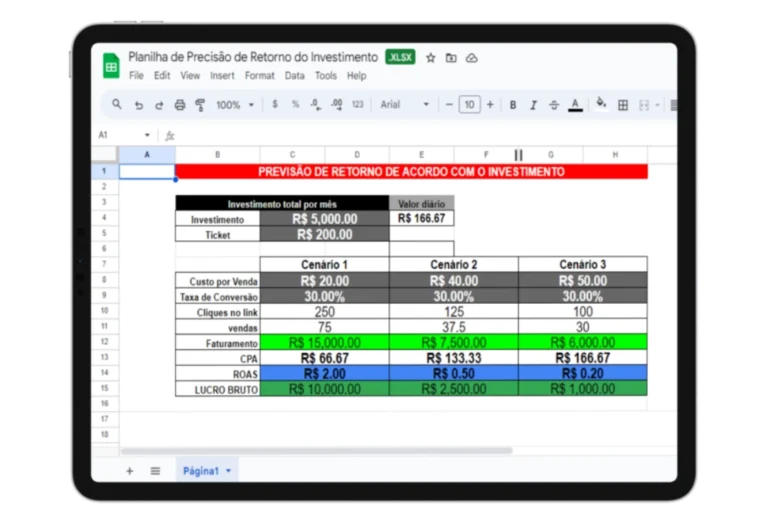Open the Insert menu

pos(222,76)
